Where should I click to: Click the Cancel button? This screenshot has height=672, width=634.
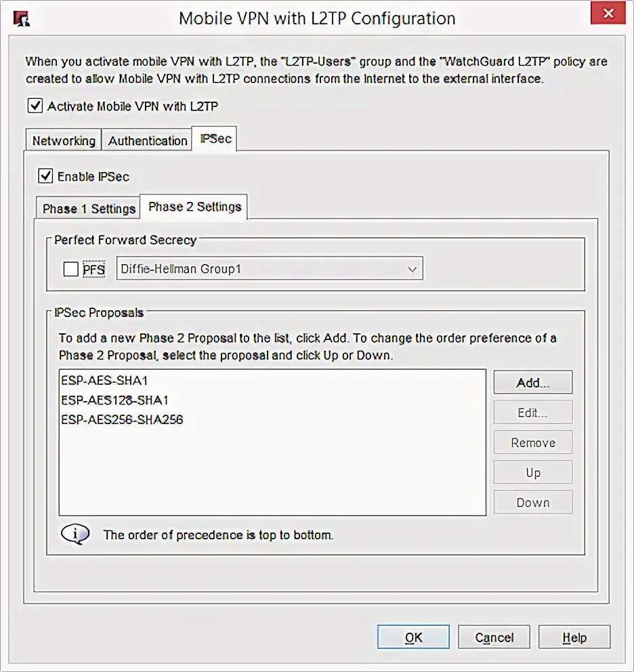[494, 637]
